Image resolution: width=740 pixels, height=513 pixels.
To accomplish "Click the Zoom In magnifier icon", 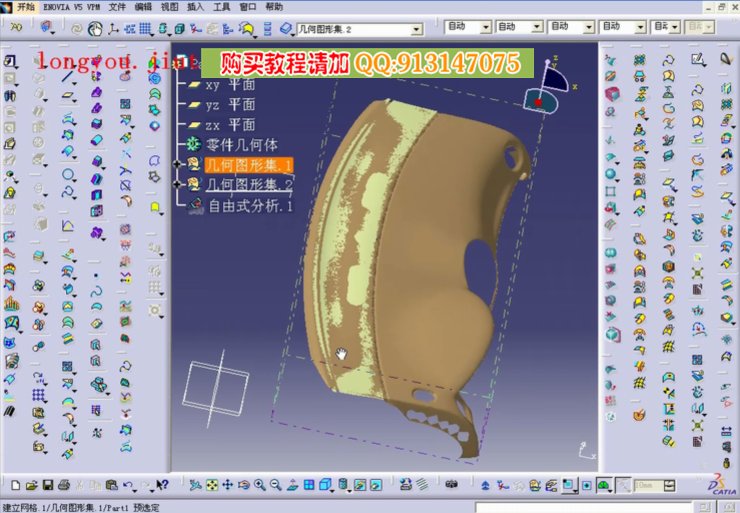I will (x=259, y=485).
